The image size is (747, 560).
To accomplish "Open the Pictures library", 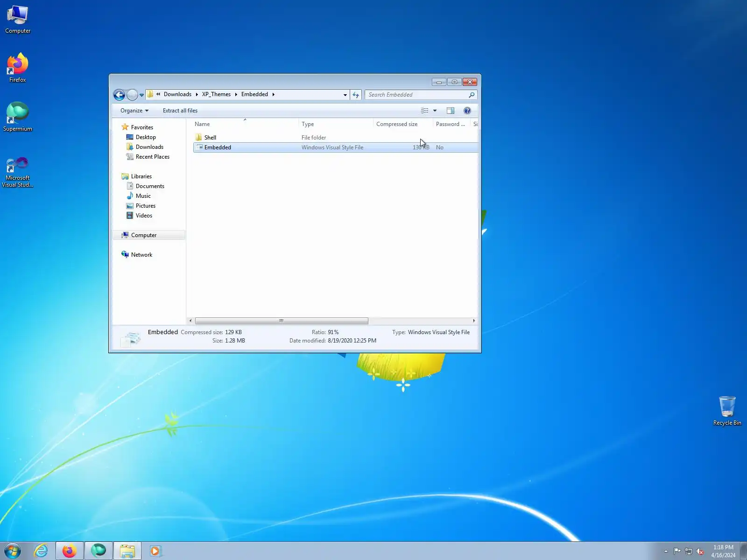I will click(x=145, y=206).
